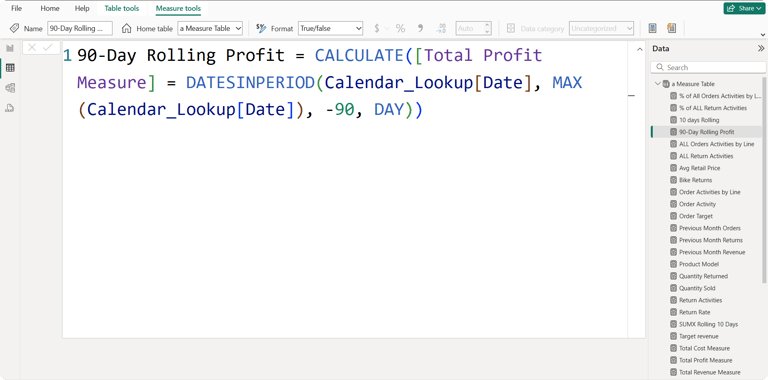Cancel formula with the X icon

(32, 48)
